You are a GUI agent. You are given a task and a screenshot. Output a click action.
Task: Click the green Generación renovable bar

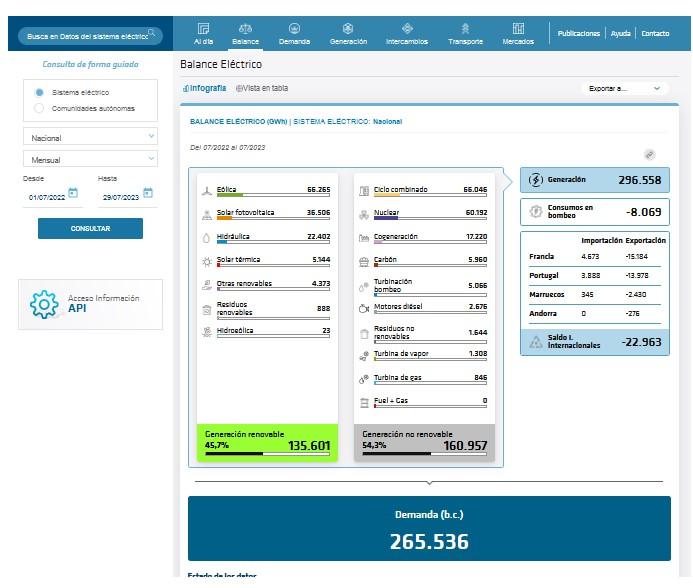pyautogui.click(x=268, y=441)
